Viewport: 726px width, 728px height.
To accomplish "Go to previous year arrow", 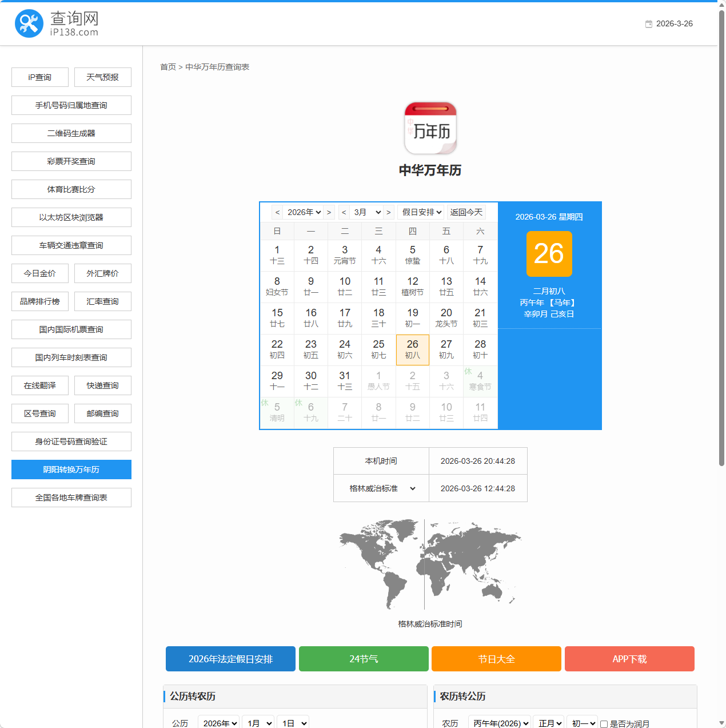I will pos(277,213).
